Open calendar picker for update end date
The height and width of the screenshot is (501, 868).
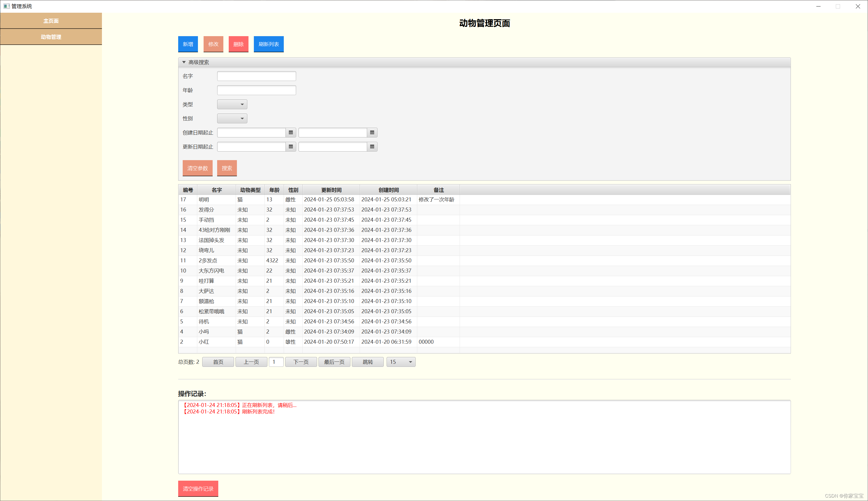point(372,147)
